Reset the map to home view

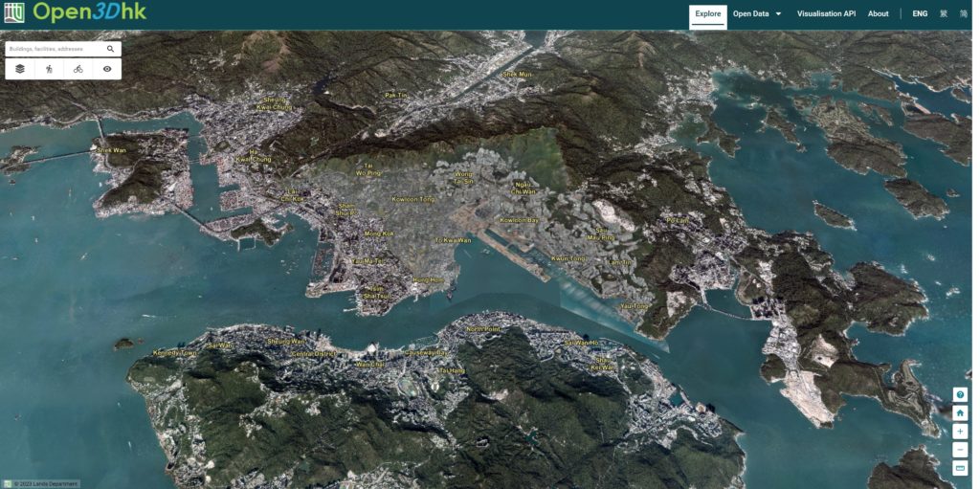960,413
